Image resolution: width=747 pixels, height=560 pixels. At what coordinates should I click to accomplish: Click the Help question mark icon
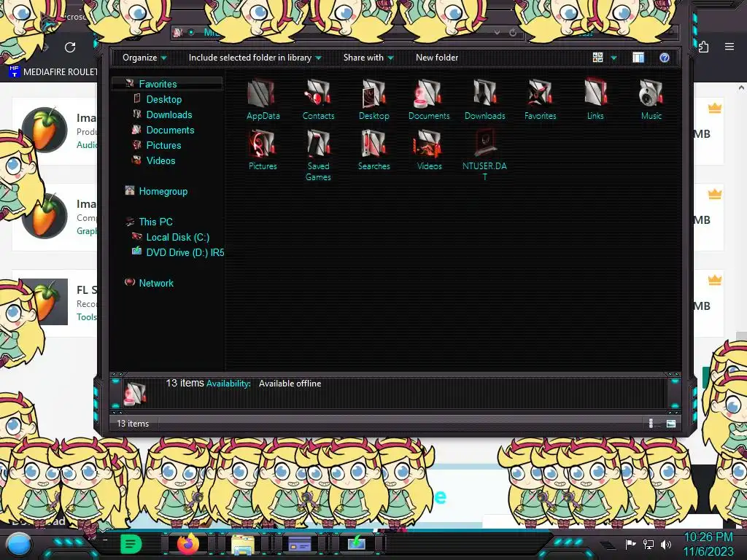(665, 58)
